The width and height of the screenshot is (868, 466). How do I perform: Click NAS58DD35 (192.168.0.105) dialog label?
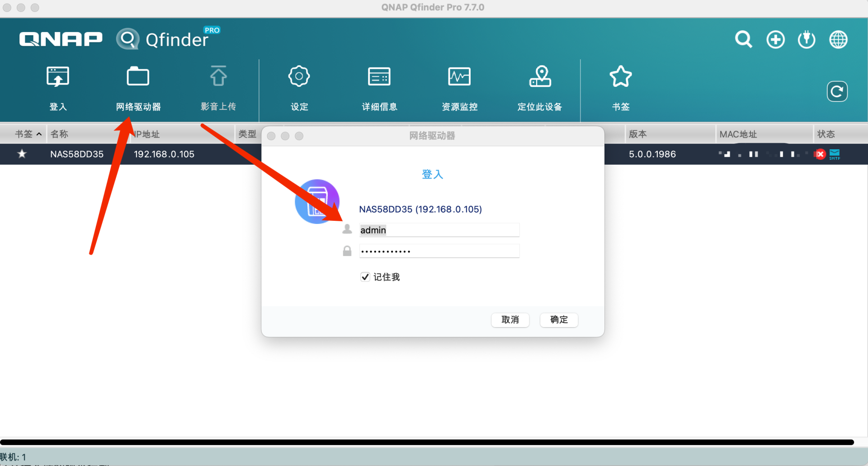point(420,209)
